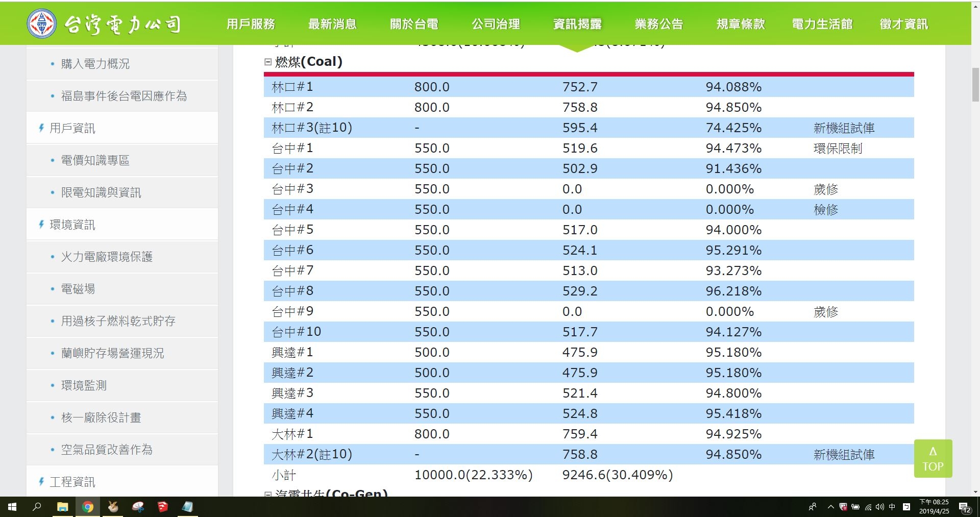
Task: Show hidden system tray icons
Action: pos(830,507)
